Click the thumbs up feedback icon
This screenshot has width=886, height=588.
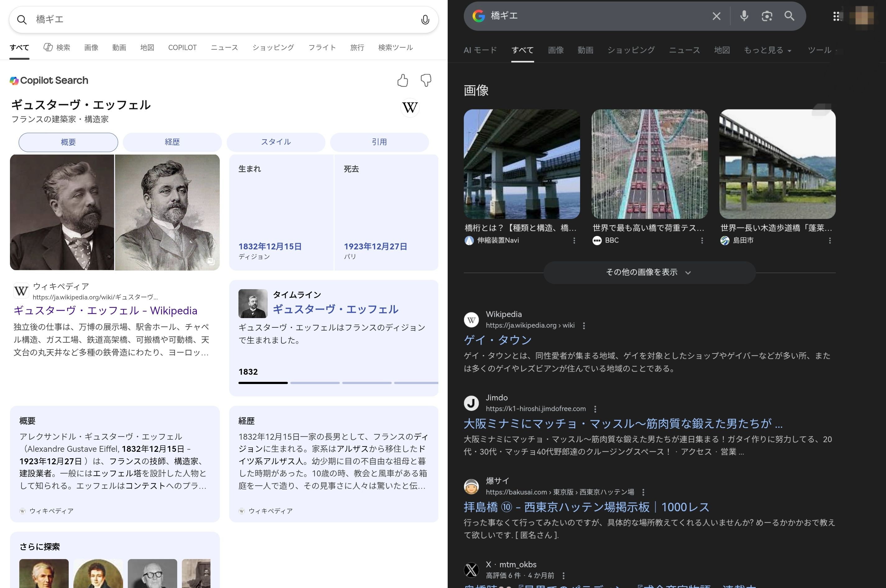coord(402,80)
